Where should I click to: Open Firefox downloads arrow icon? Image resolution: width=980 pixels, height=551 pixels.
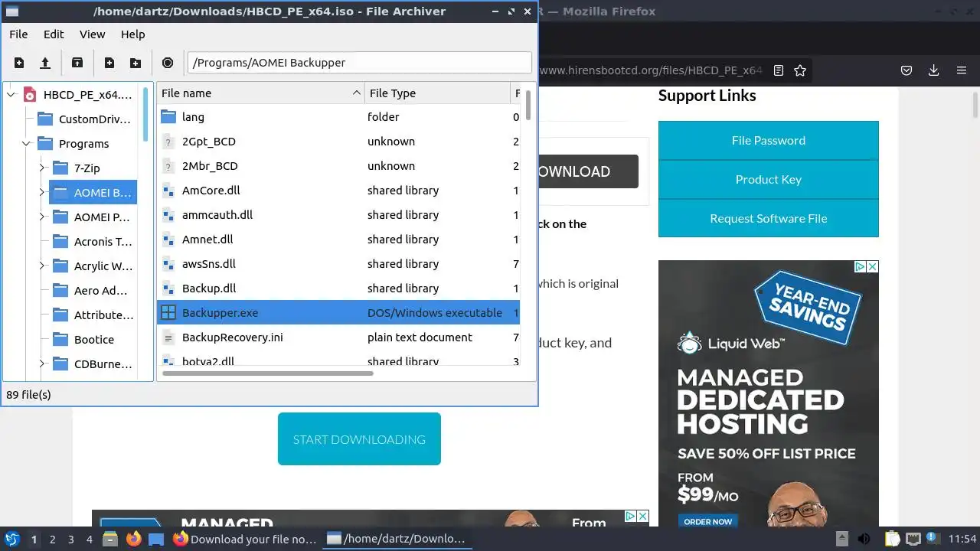point(933,70)
